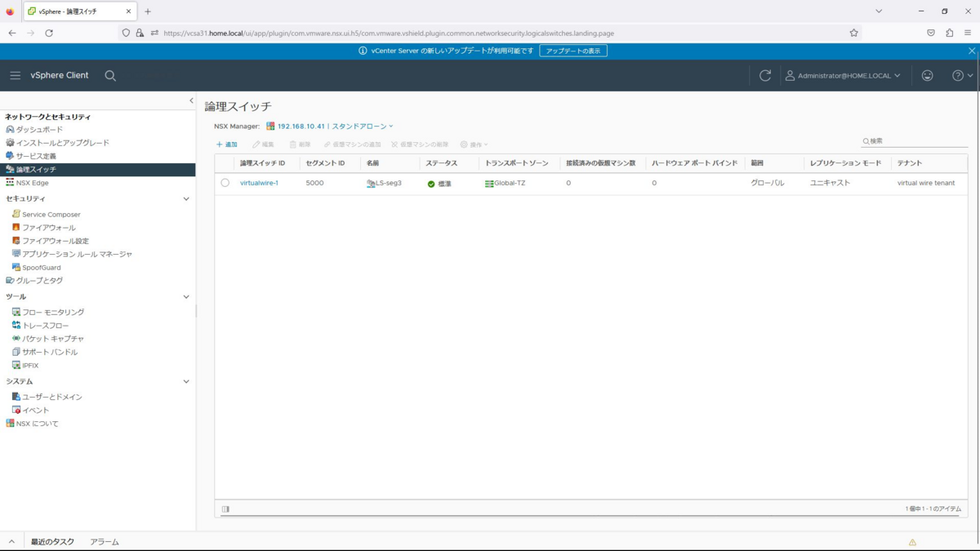Expand the bottom task panel chevron
Image resolution: width=980 pixels, height=551 pixels.
(x=12, y=542)
